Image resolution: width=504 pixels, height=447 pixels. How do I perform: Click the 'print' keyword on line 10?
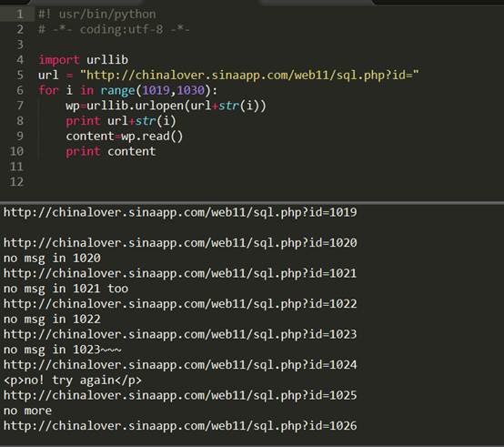pyautogui.click(x=83, y=152)
